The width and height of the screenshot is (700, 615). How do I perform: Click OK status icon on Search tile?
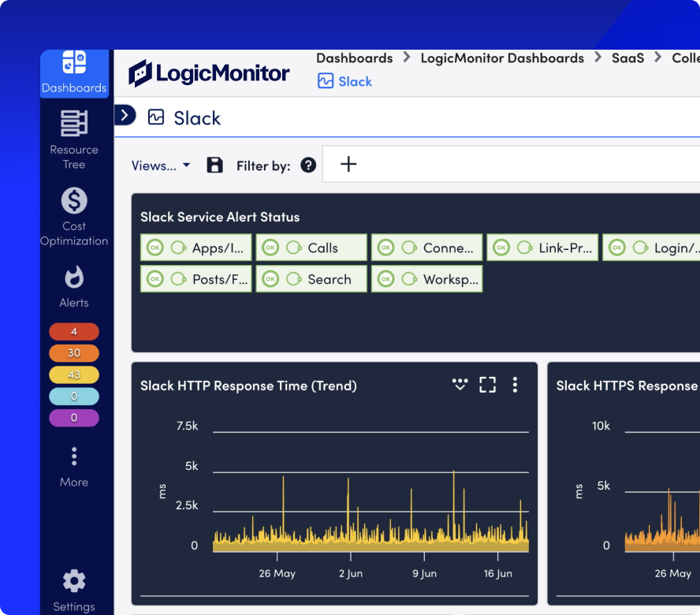click(x=270, y=279)
